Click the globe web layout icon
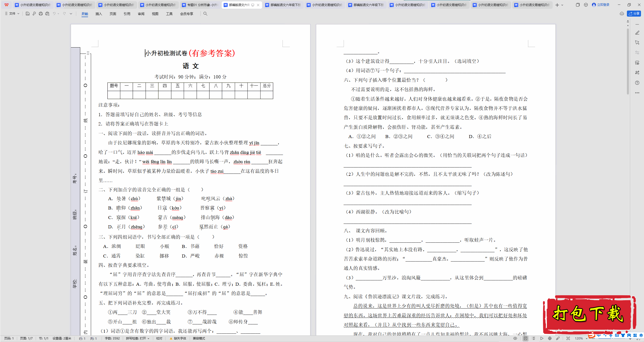Viewport: 644px width, 342px height. pyautogui.click(x=550, y=338)
